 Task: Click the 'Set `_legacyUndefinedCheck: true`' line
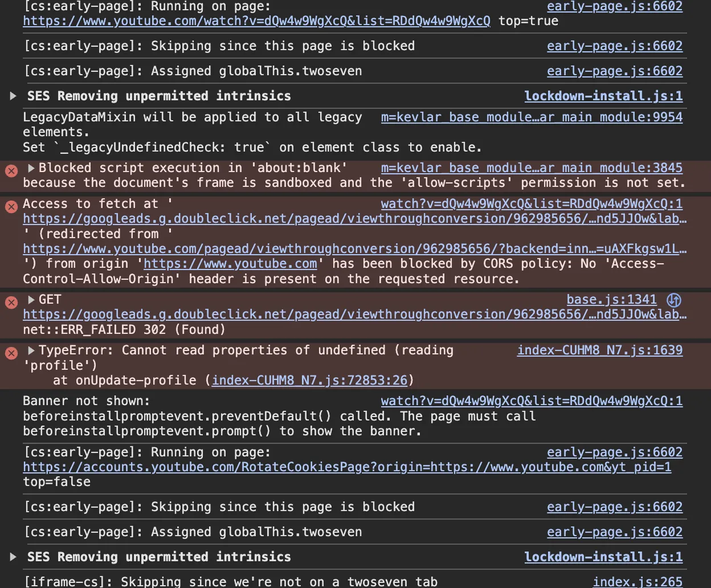point(252,148)
